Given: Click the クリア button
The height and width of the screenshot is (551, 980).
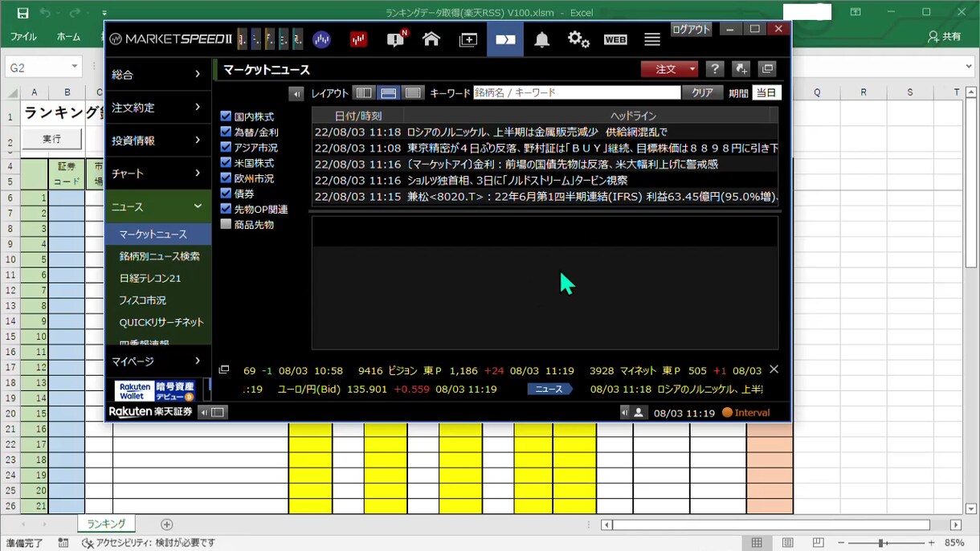Looking at the screenshot, I should click(703, 93).
